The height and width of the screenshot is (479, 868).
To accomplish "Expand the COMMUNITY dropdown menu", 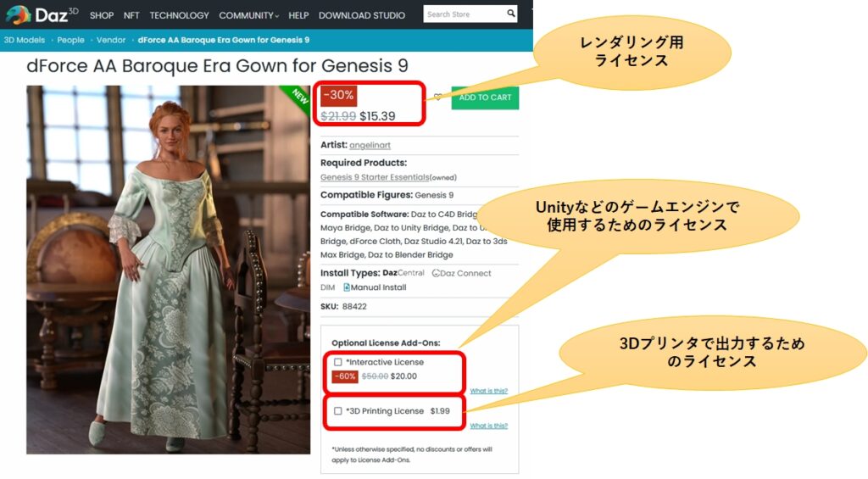I will click(x=248, y=15).
